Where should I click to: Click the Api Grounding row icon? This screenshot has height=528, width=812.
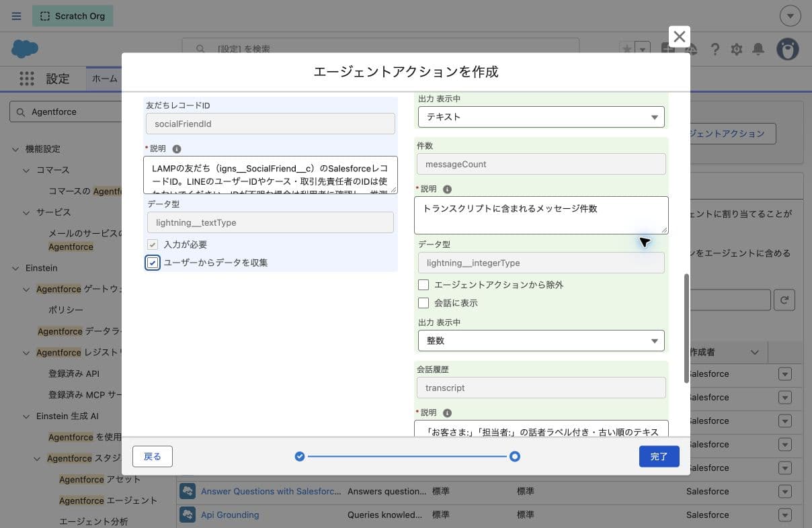[x=188, y=515]
